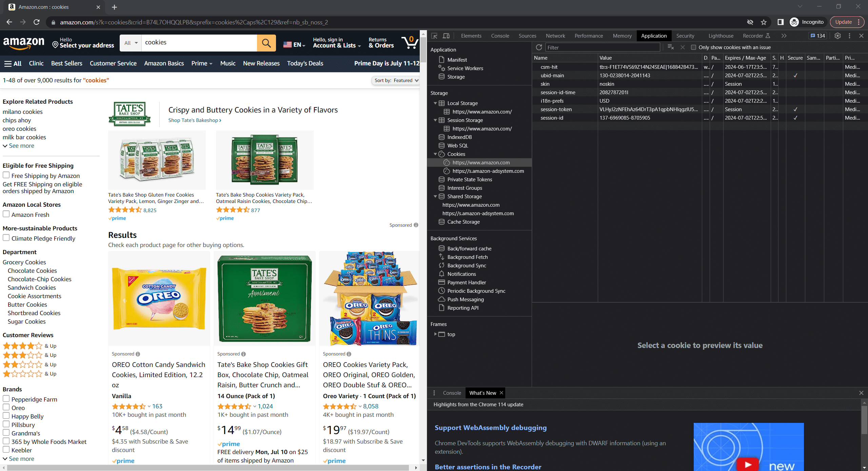Open the Amazon All hamburger menu
The height and width of the screenshot is (471, 868).
click(x=13, y=64)
